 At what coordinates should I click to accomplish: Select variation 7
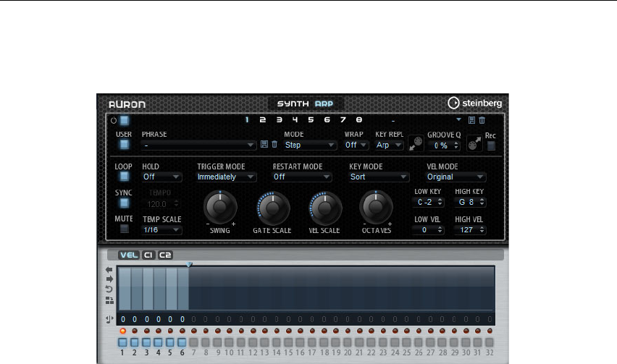point(343,120)
